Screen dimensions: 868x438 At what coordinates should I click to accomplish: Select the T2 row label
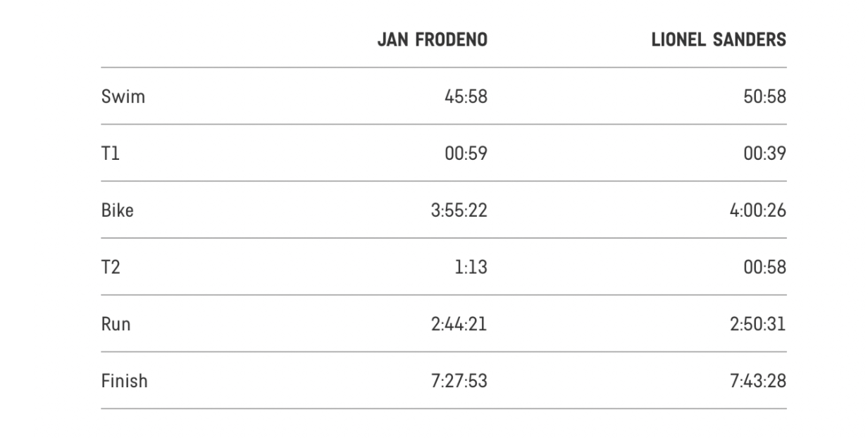pos(112,268)
